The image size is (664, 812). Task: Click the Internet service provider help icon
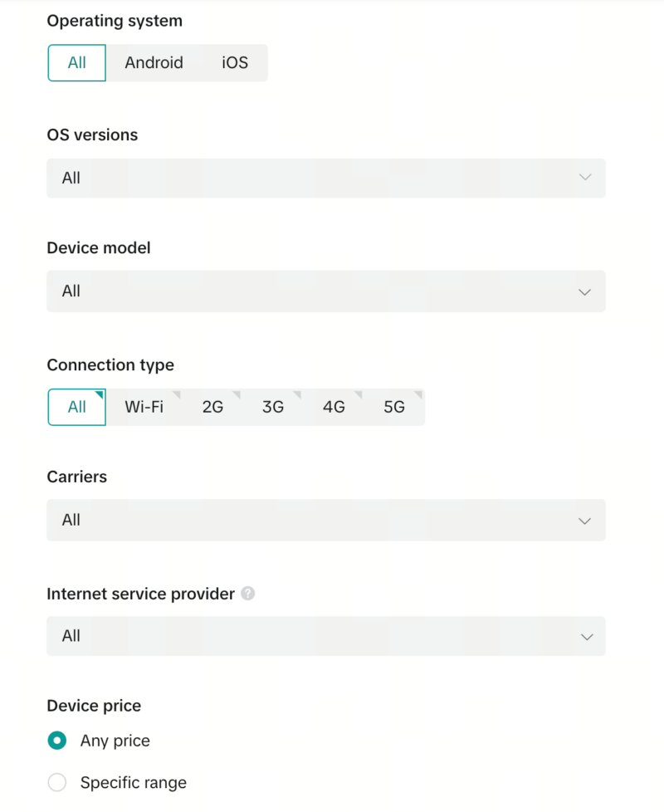click(x=247, y=594)
